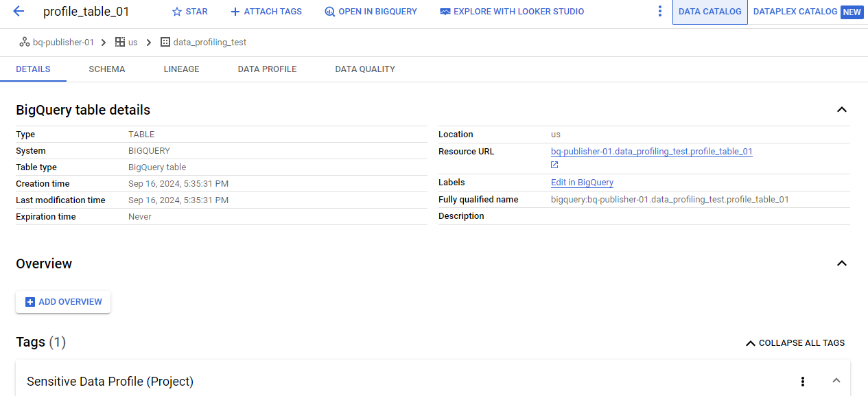Open the header three-dot more menu
This screenshot has width=868, height=396.
[660, 12]
